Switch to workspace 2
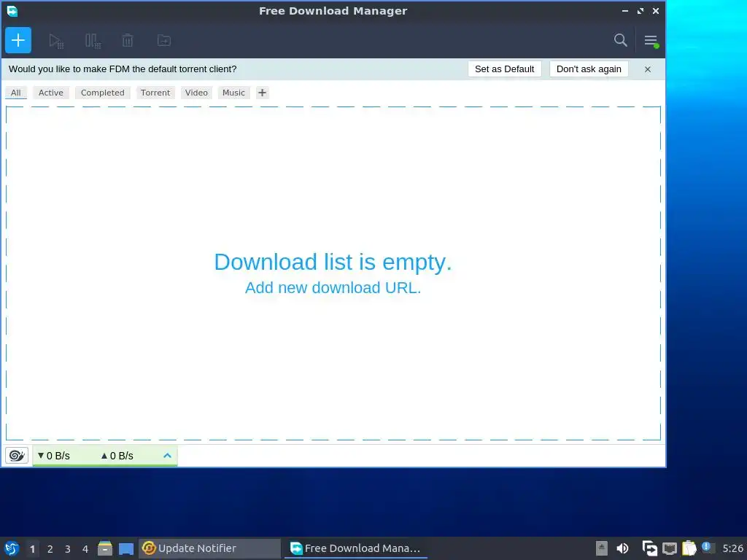Screen dimensions: 747x560 click(x=50, y=549)
